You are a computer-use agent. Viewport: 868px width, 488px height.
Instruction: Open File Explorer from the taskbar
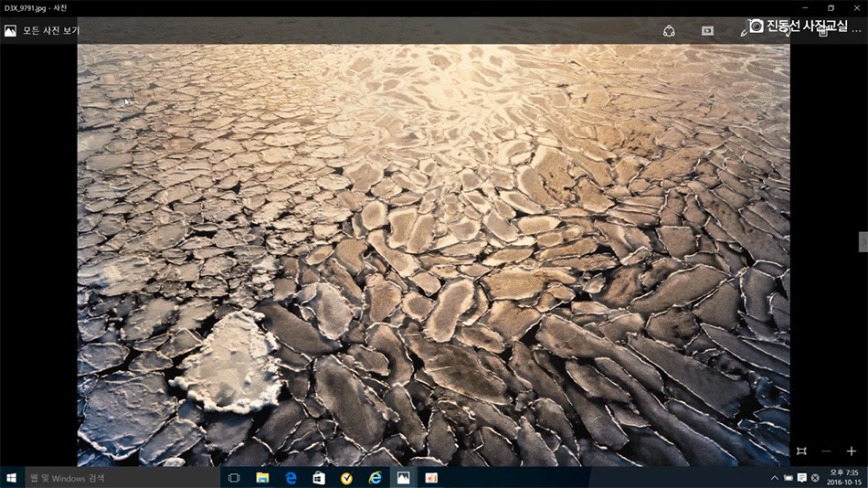262,477
